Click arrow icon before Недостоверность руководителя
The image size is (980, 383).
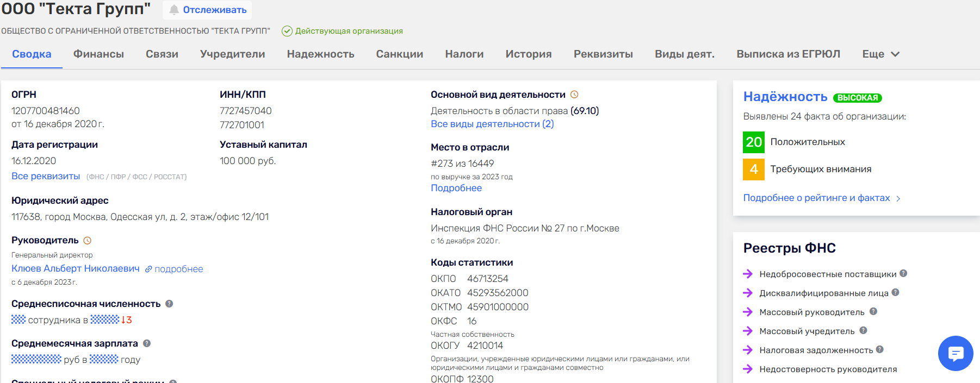tap(748, 369)
